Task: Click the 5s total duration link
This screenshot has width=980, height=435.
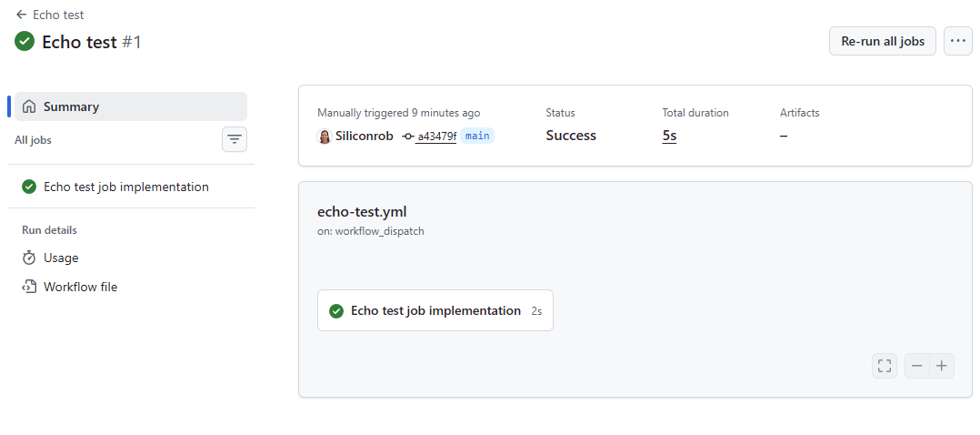Action: pos(669,136)
